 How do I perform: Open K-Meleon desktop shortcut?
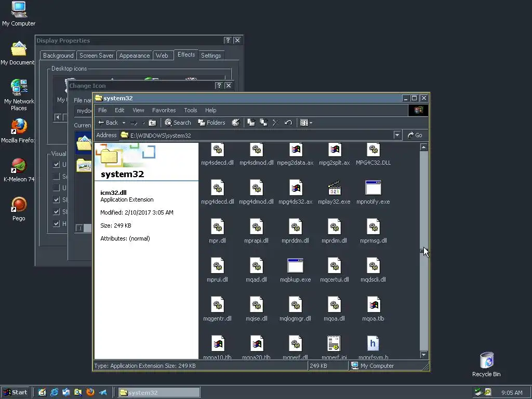(19, 170)
